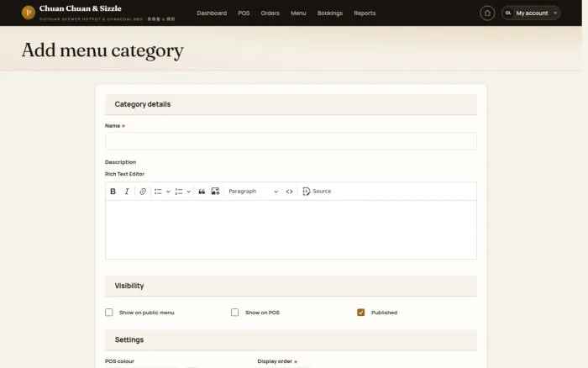Click inside the Description rich text area

(x=291, y=229)
